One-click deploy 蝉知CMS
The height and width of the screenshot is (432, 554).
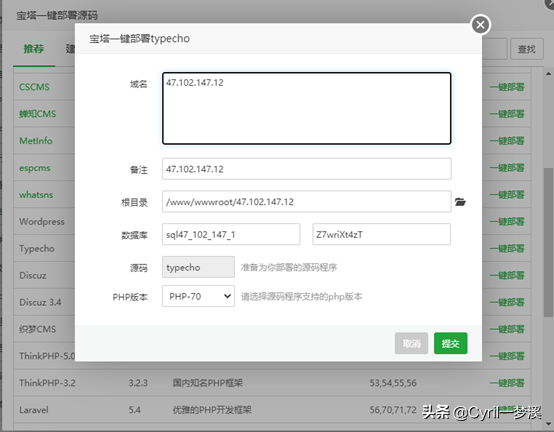(507, 114)
